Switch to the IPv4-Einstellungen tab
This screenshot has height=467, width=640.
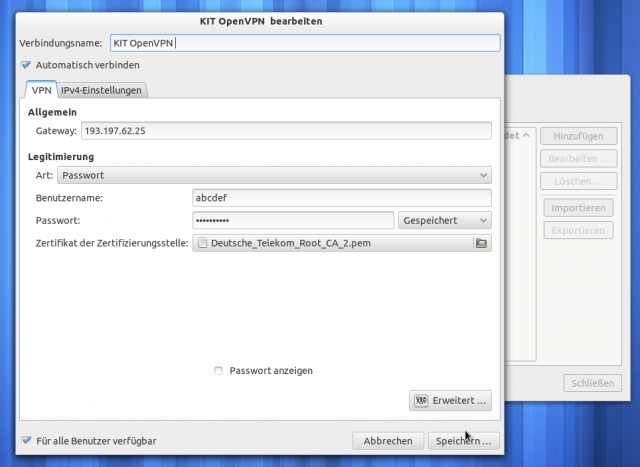click(x=103, y=90)
